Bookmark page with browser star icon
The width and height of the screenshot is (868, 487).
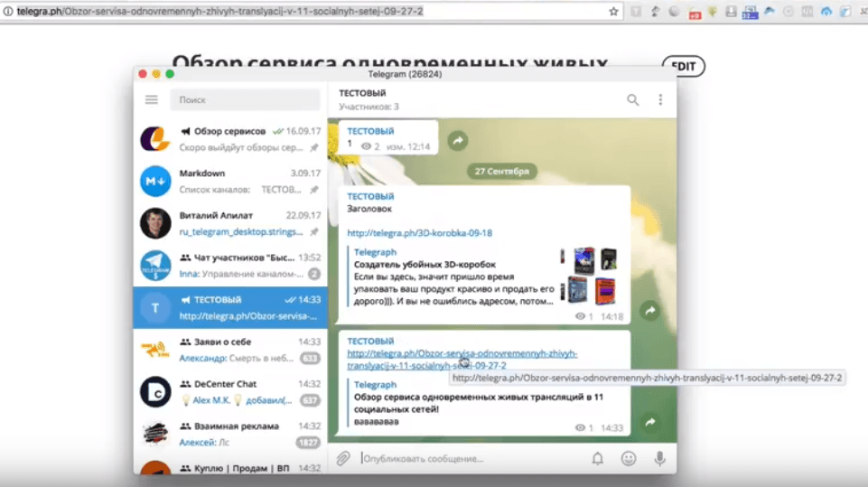tap(613, 12)
